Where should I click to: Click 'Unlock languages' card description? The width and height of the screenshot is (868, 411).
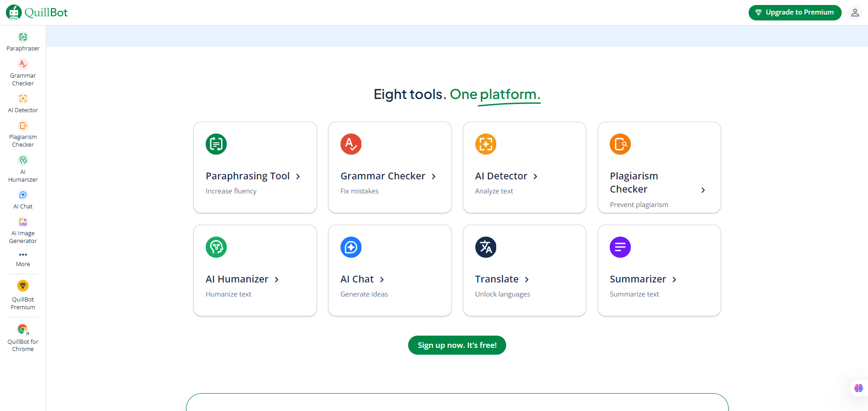tap(503, 294)
